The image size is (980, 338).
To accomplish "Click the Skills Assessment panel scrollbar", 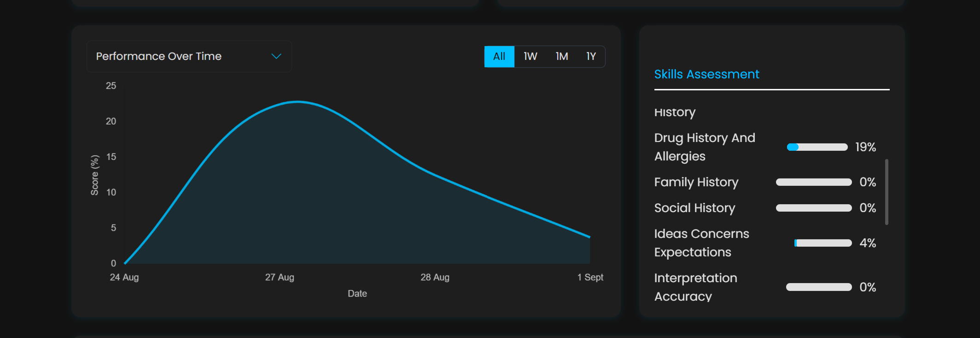I will 887,192.
